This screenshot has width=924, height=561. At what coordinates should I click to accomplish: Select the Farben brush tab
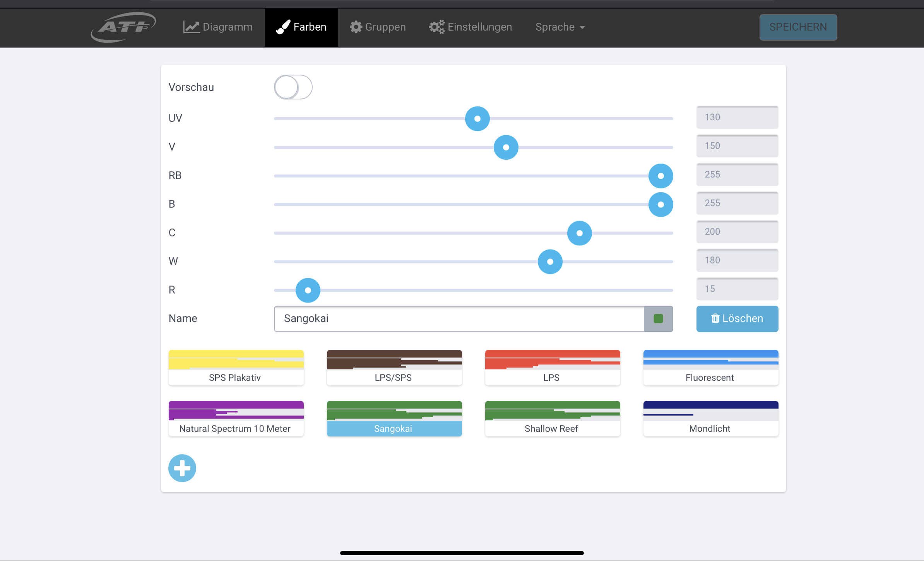[x=301, y=27]
